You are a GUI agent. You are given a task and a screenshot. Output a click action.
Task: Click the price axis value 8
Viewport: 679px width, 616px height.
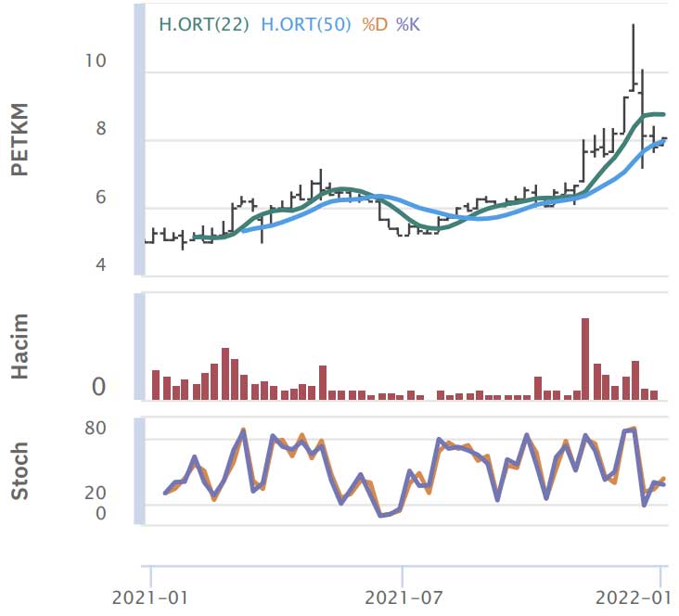(100, 128)
